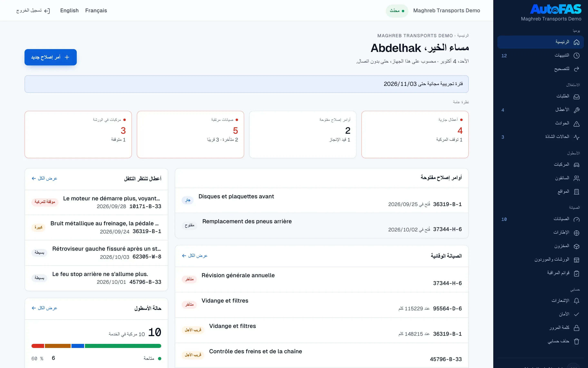588x368 pixels.
Task: Open the inbox icon for الطلبات
Action: (x=576, y=97)
